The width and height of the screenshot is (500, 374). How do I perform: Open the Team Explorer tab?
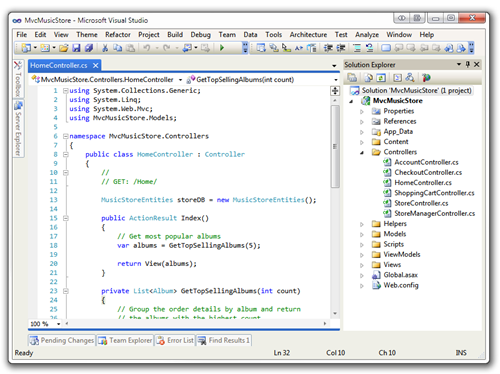click(125, 340)
